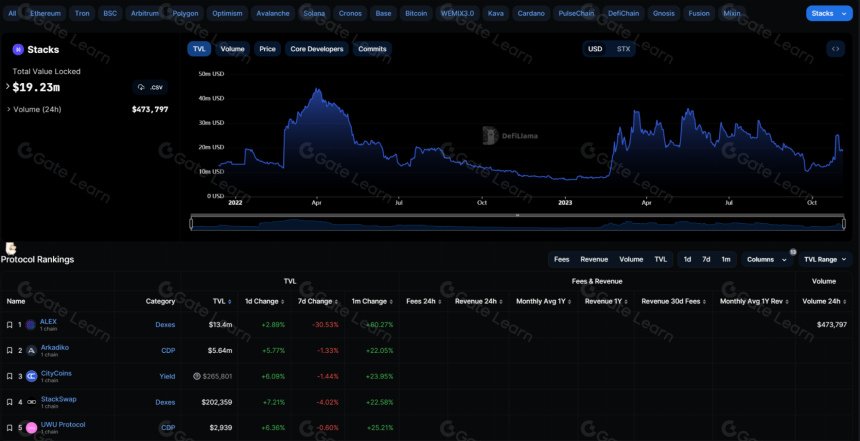Click the UWU Protocol logo
The image size is (860, 441).
(x=31, y=428)
